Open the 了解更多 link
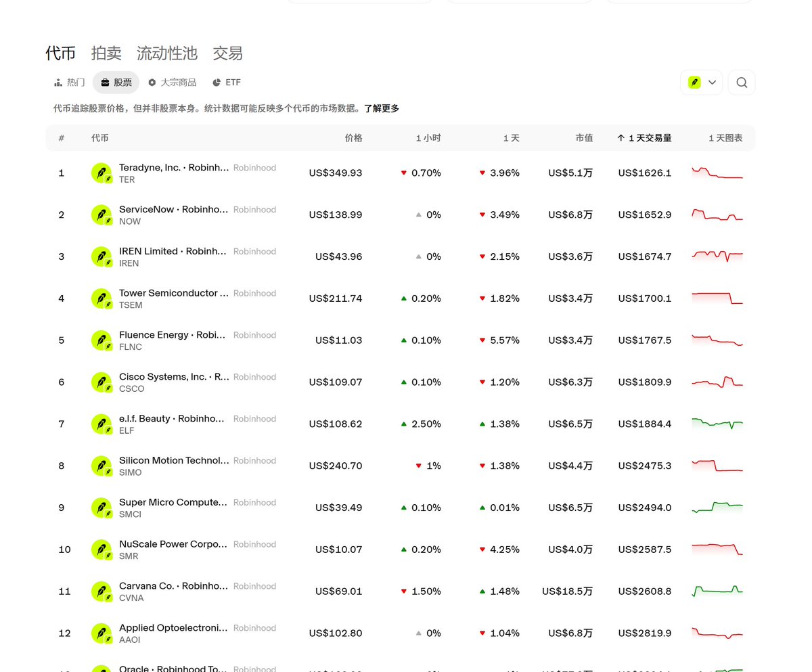Screen dimensions: 812x672 click(x=382, y=108)
